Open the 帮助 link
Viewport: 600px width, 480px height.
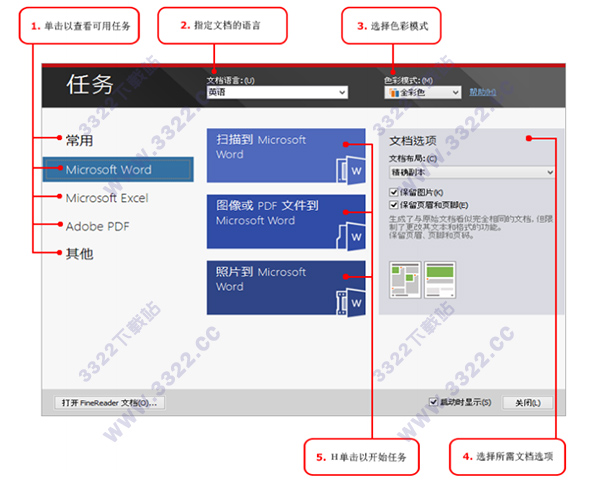tap(483, 92)
